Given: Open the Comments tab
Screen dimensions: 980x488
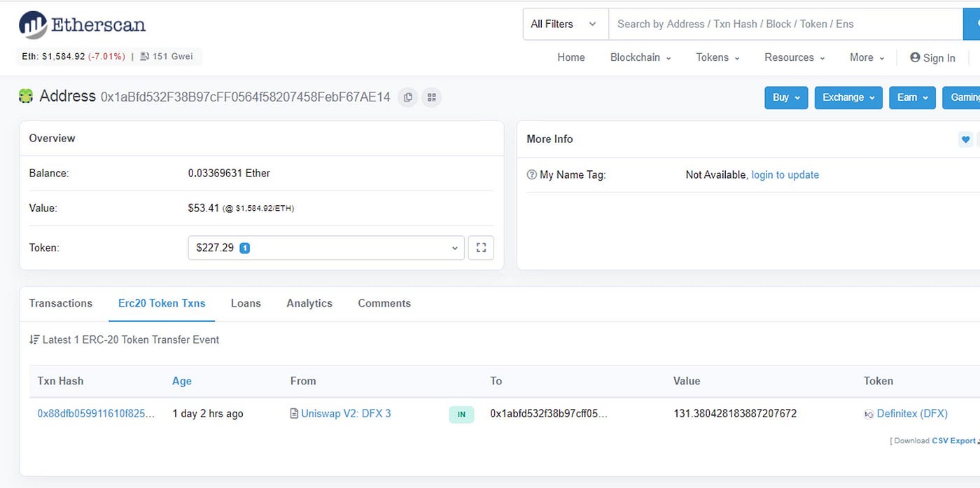Looking at the screenshot, I should pyautogui.click(x=384, y=303).
